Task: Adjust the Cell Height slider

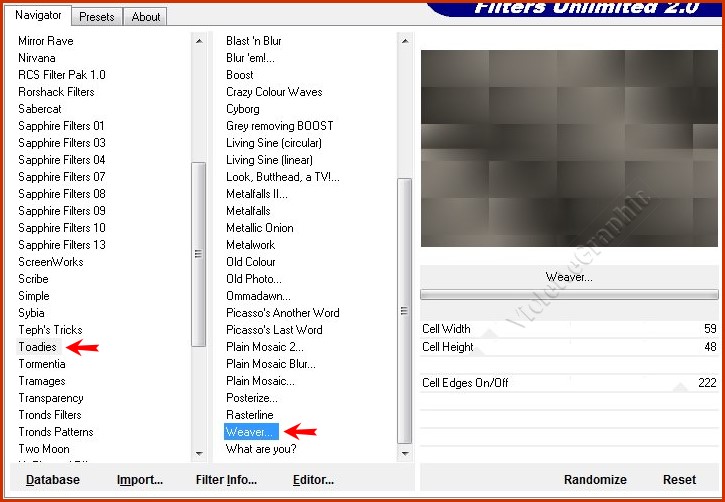Action: coord(569,347)
